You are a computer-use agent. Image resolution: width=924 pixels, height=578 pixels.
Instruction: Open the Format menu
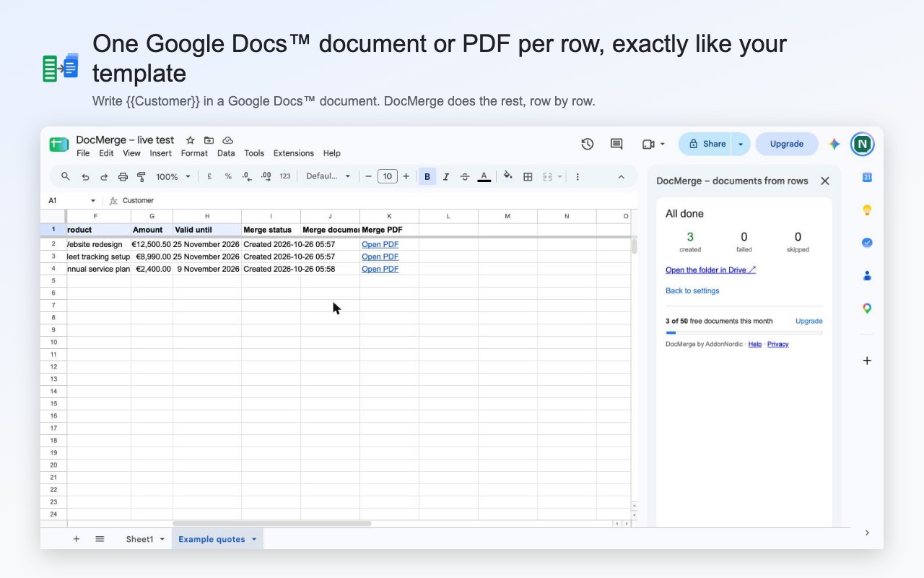pos(194,153)
